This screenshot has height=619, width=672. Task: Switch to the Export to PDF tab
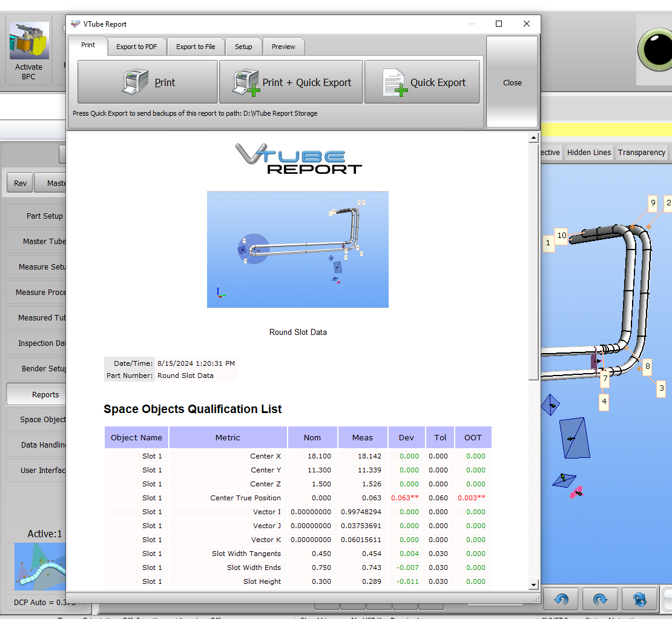point(137,47)
